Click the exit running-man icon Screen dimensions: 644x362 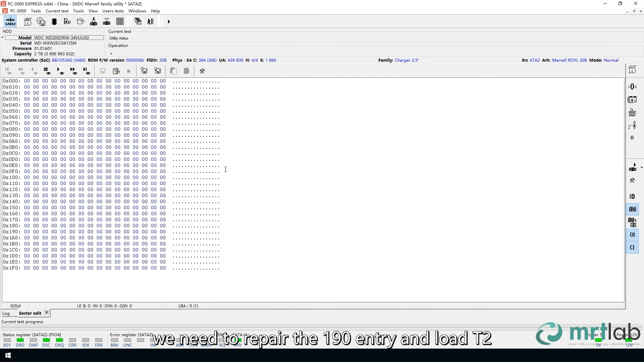(x=150, y=22)
